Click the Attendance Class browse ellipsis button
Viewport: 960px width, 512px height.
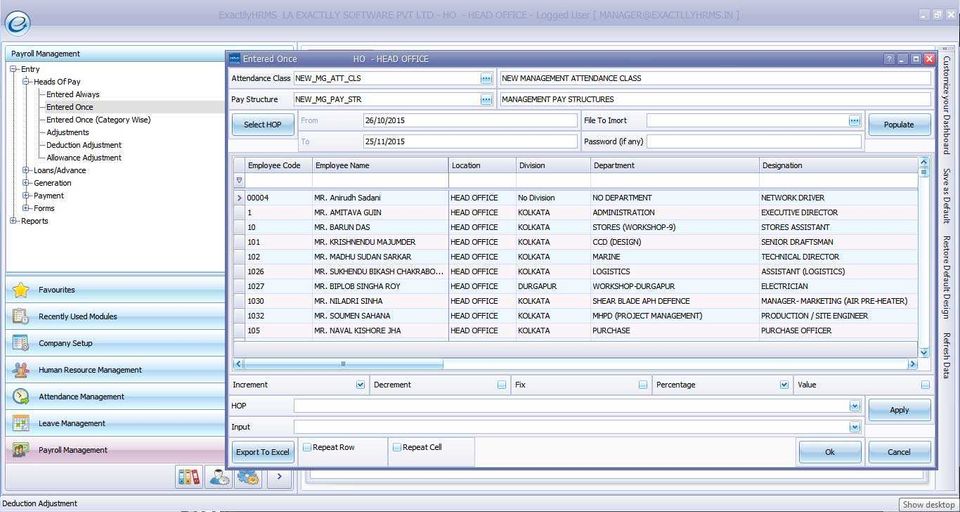click(x=486, y=78)
